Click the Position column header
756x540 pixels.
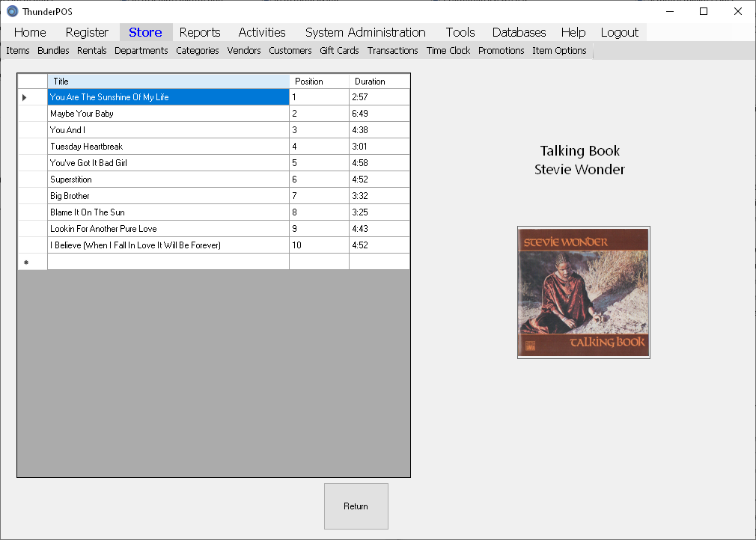319,81
